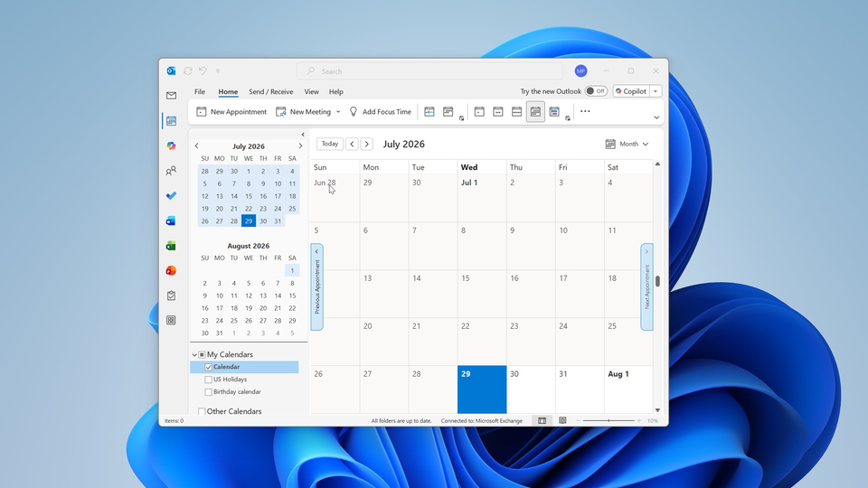Open the View tab
The image size is (868, 488).
point(311,92)
